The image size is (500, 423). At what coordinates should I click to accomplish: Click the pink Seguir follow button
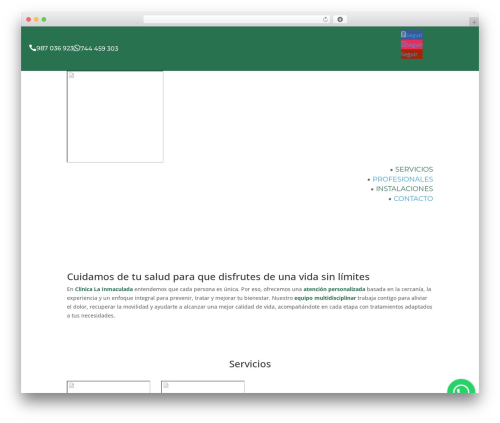[412, 44]
